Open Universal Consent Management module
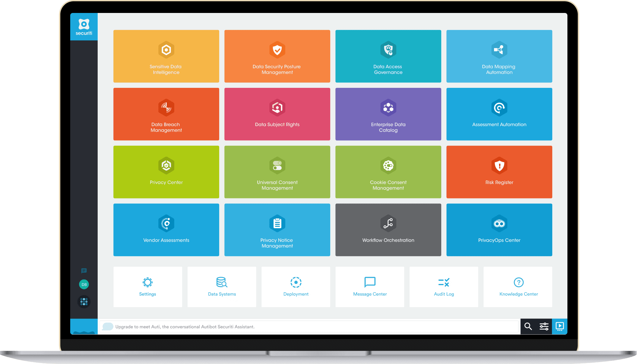The width and height of the screenshot is (637, 364). click(x=277, y=173)
